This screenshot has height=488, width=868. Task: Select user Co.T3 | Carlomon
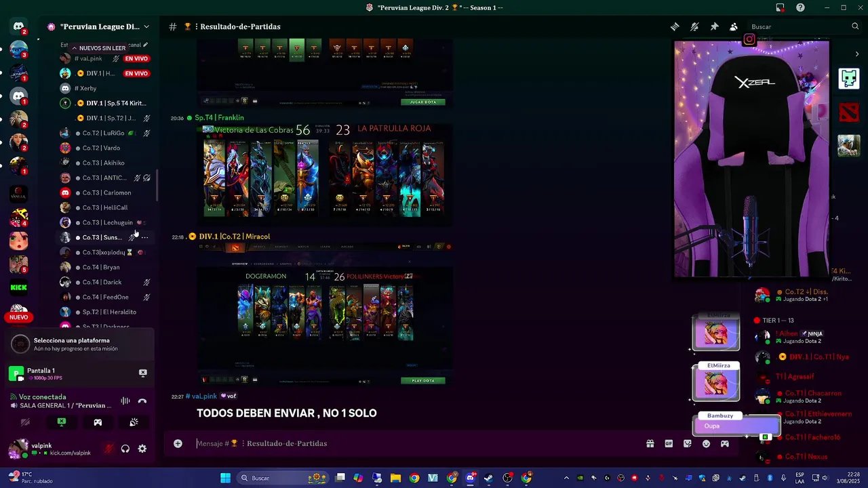(106, 192)
